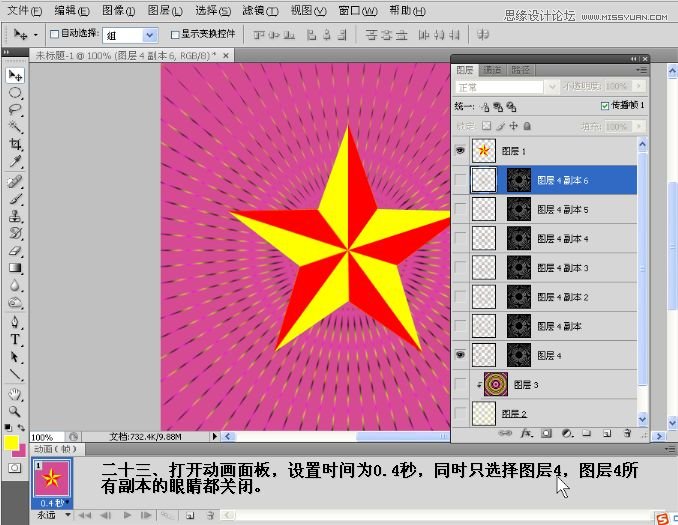Open frame delay 0.4秒 dropdown
This screenshot has height=525, width=678.
pos(68,503)
